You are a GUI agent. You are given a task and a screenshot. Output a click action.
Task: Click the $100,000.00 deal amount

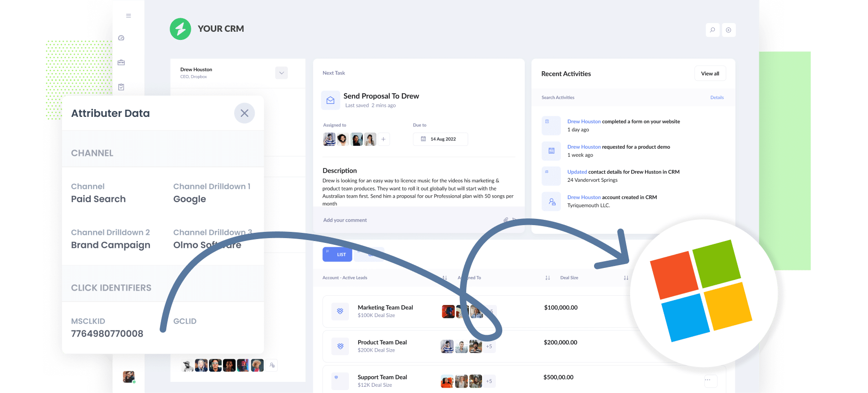click(561, 308)
